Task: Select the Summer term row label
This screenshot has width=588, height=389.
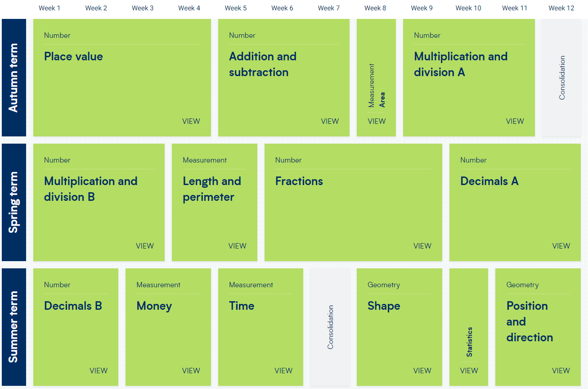Action: tap(14, 327)
